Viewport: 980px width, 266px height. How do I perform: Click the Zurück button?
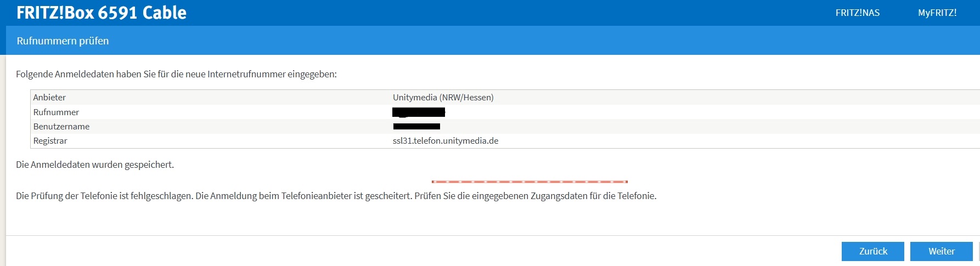(873, 251)
